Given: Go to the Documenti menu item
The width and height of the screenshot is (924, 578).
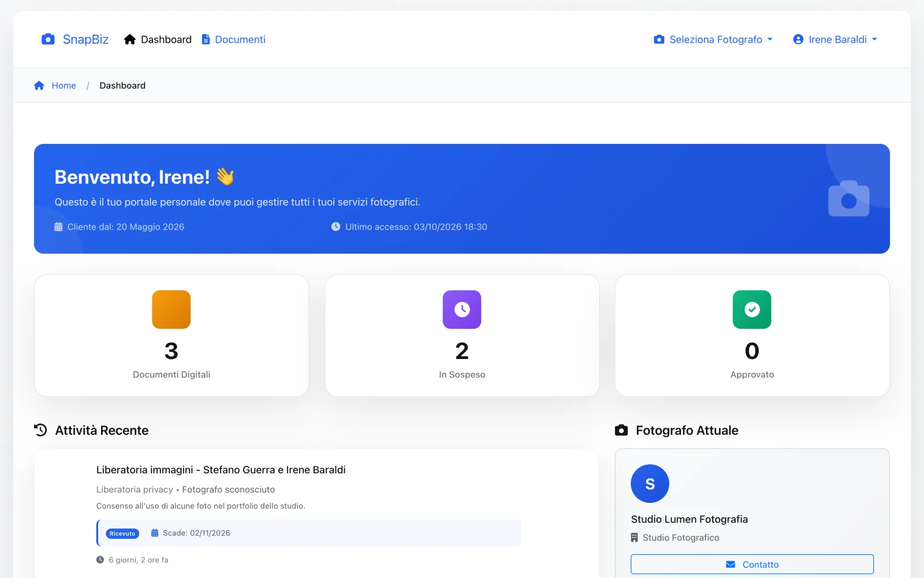Looking at the screenshot, I should (233, 39).
